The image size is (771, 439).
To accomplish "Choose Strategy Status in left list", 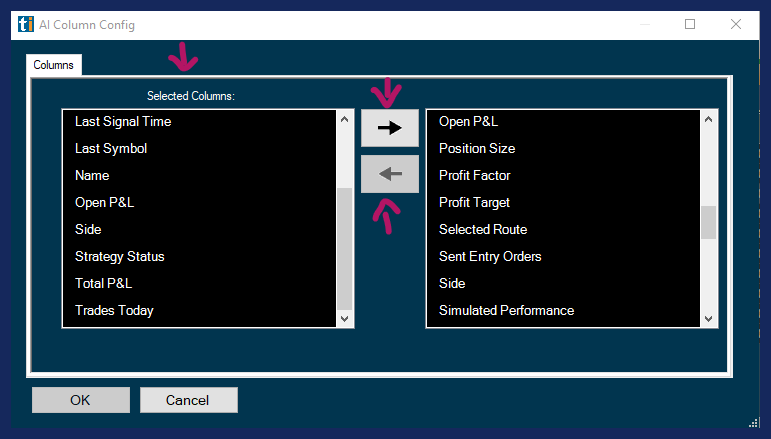I will click(x=119, y=257).
